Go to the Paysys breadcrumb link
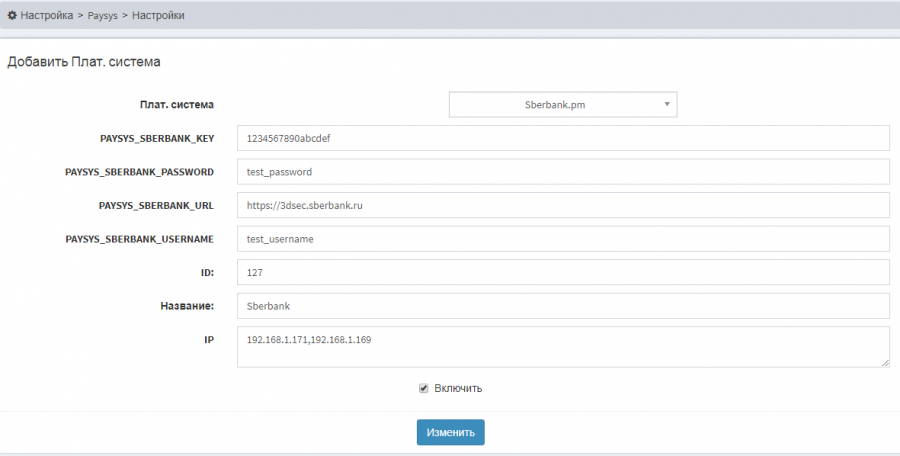900x456 pixels. 102,16
